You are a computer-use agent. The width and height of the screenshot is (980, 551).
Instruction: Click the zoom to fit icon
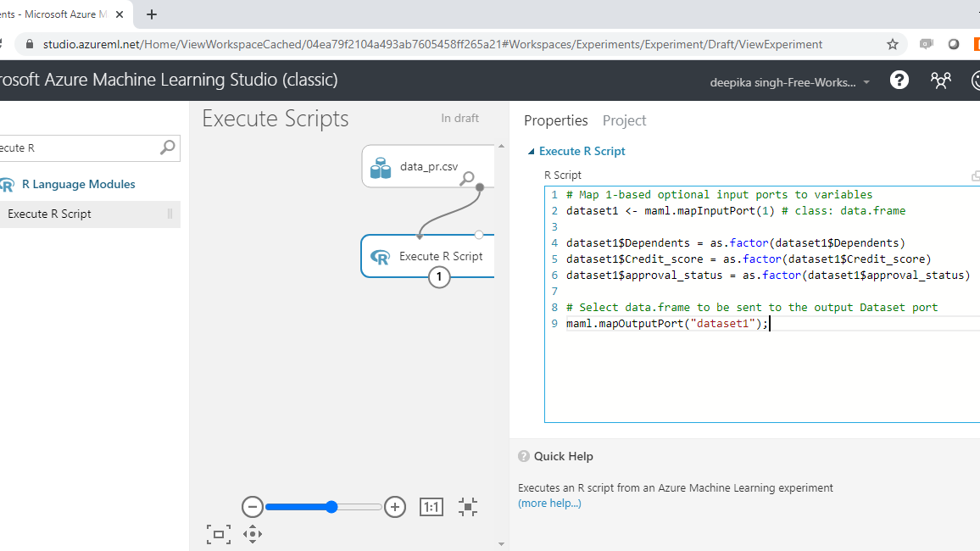point(467,507)
